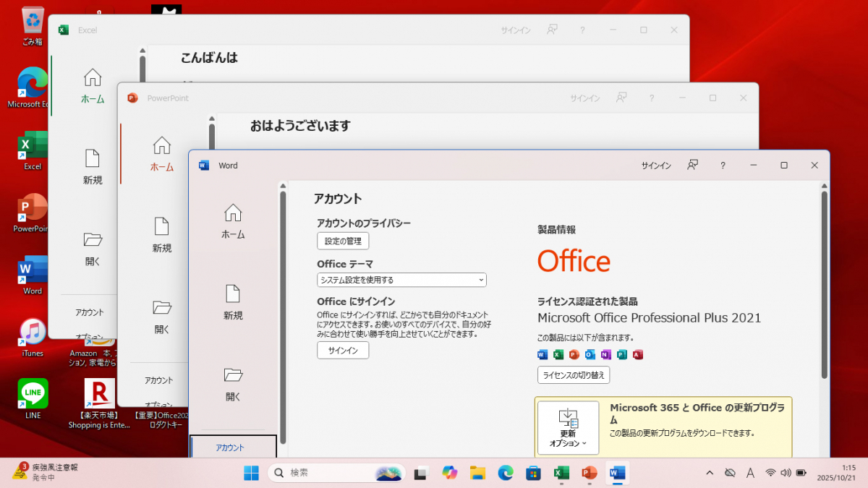Viewport: 868px width, 488px height.
Task: Select the OneNote icon in included products
Action: click(x=605, y=354)
